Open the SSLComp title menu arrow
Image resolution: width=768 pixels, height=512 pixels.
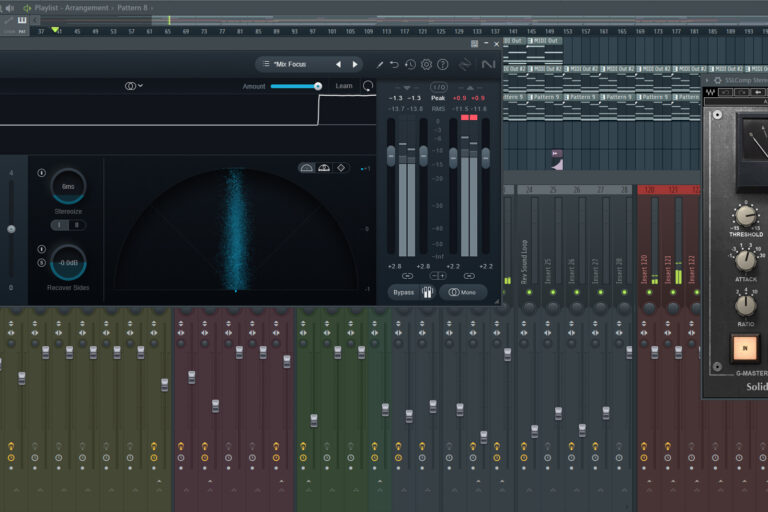(x=707, y=80)
